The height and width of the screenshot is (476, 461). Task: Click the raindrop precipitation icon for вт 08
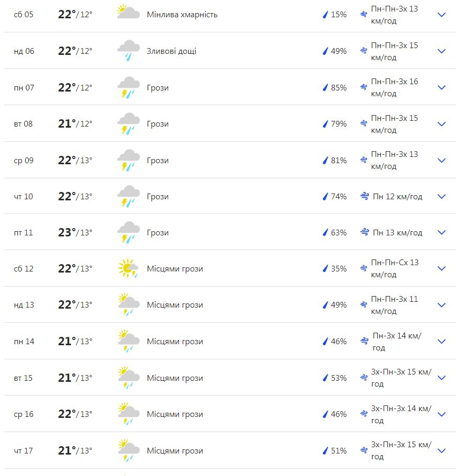(x=325, y=124)
